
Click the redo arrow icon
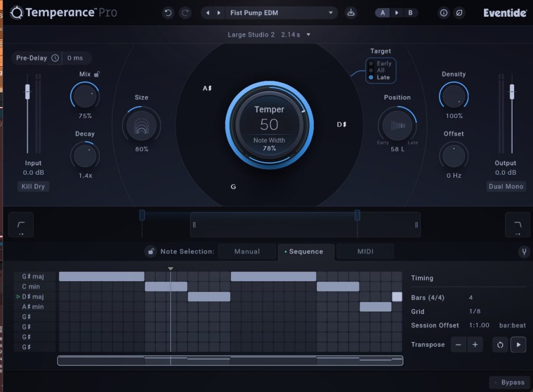tap(185, 13)
